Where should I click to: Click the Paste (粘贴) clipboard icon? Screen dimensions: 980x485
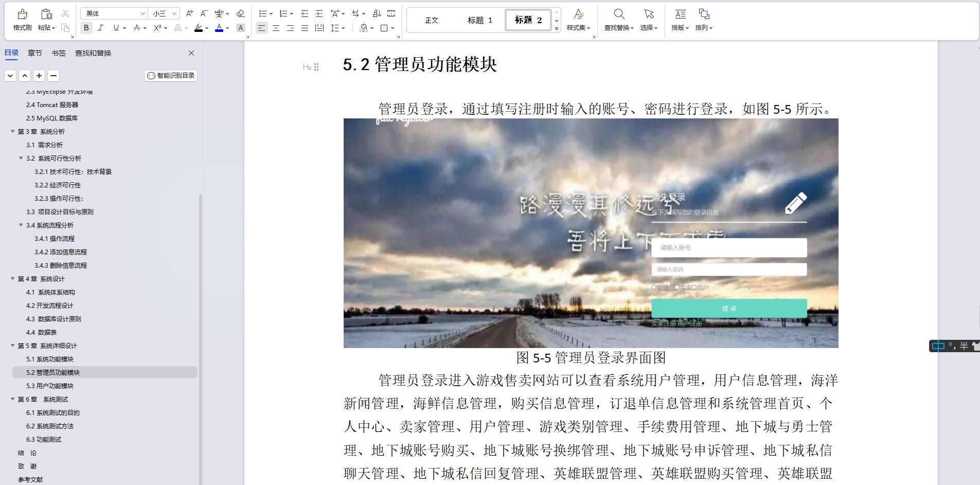[46, 14]
